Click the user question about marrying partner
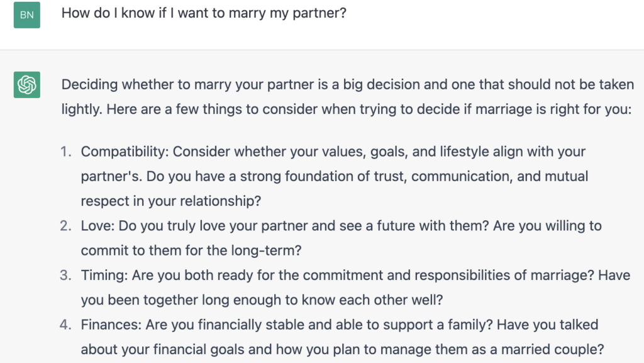This screenshot has height=363, width=644. click(x=204, y=13)
